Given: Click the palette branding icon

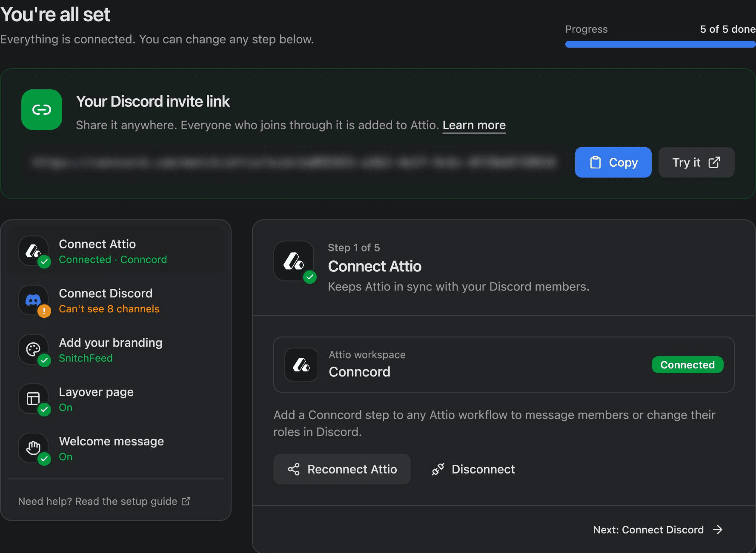Looking at the screenshot, I should [33, 349].
